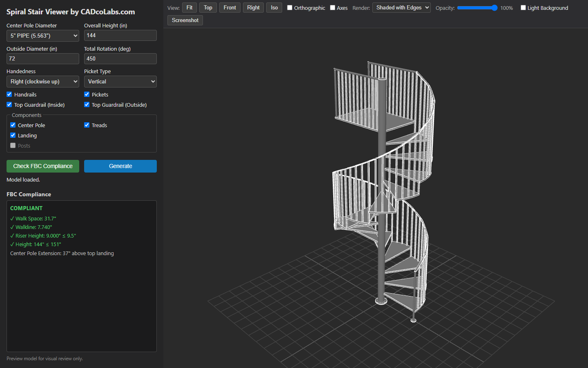Switch to the Right view
588x368 pixels.
click(x=253, y=7)
